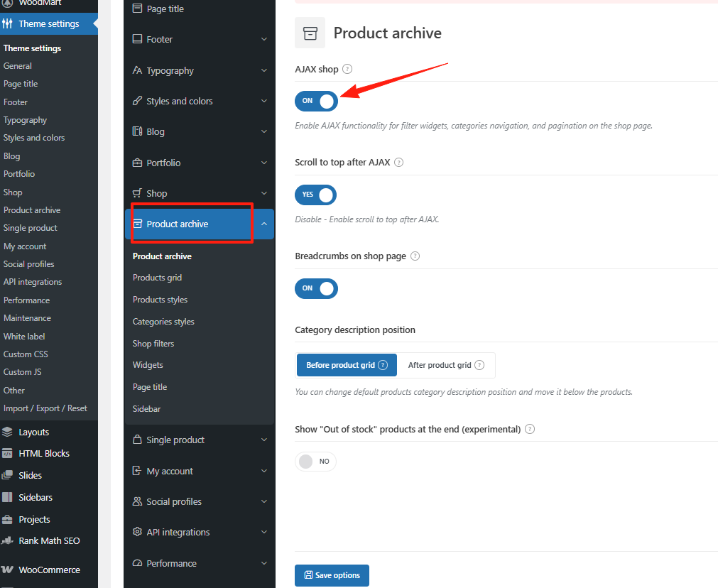718x588 pixels.
Task: Enable Out of stock products at end toggle
Action: click(x=315, y=462)
